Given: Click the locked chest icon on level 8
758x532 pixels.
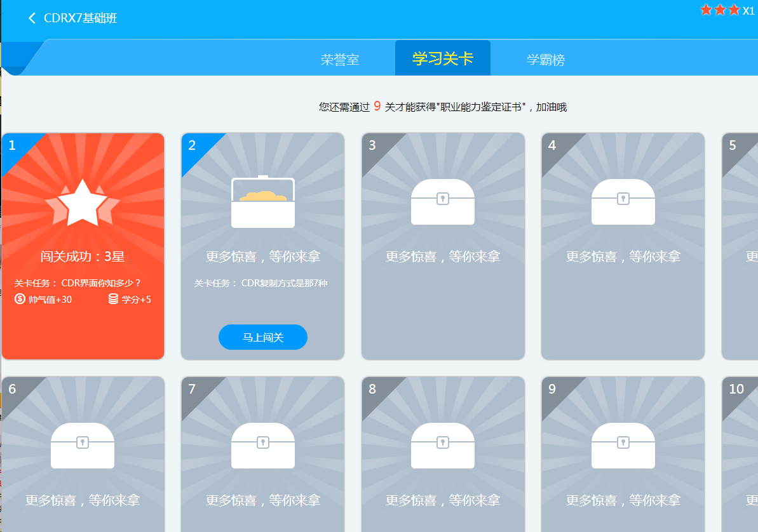Looking at the screenshot, I should point(443,445).
